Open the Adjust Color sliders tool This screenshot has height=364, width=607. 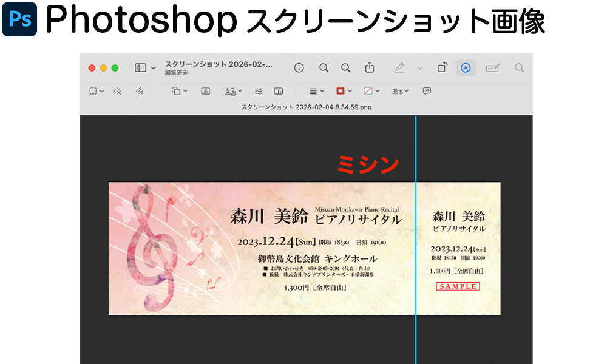coord(259,91)
